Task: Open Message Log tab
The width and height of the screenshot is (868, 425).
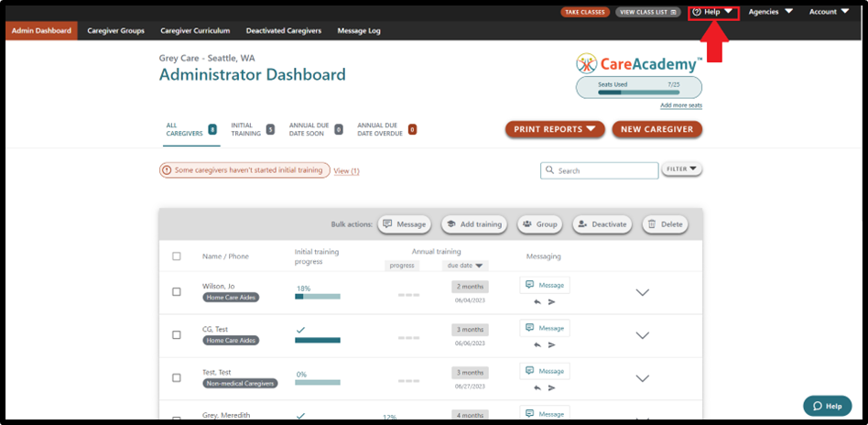Action: coord(359,30)
